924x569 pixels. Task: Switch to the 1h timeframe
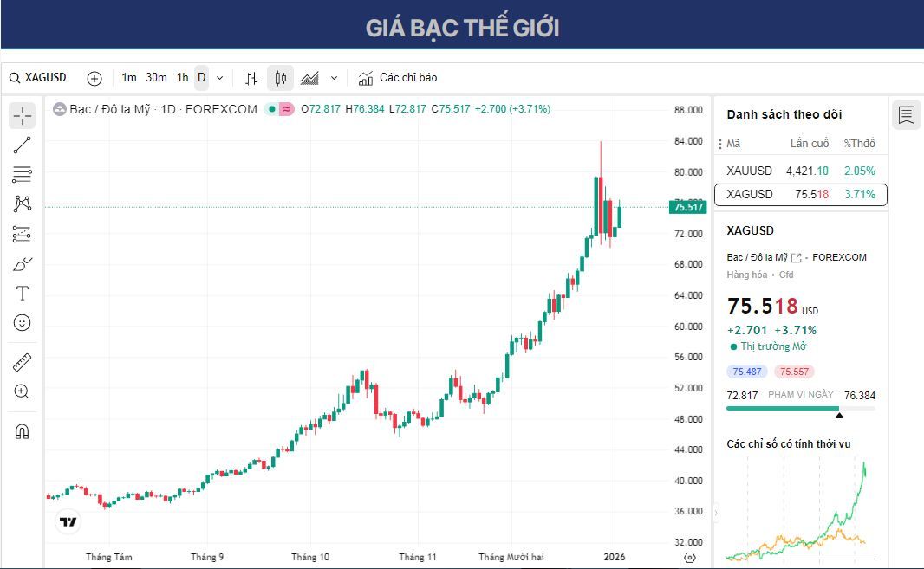[182, 77]
